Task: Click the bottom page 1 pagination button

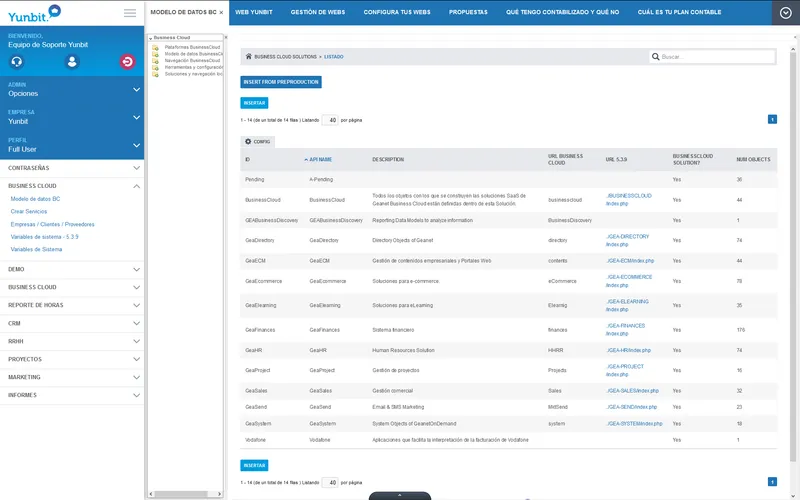Action: tap(772, 482)
